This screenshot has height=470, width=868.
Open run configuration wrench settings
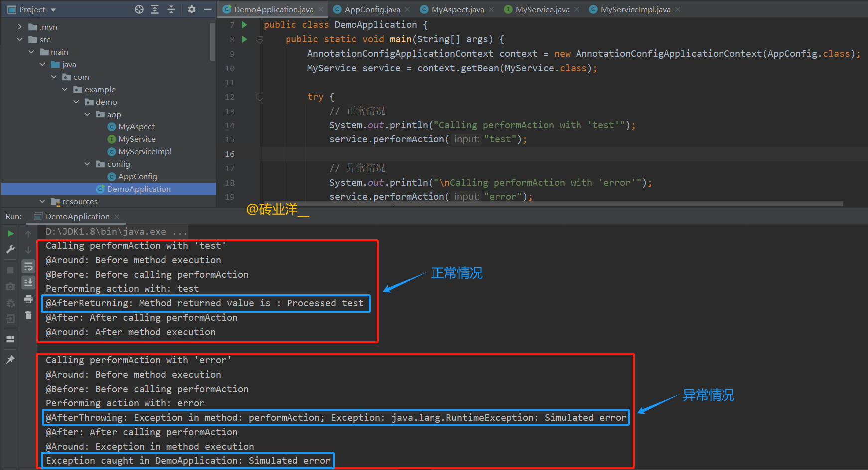pos(10,249)
